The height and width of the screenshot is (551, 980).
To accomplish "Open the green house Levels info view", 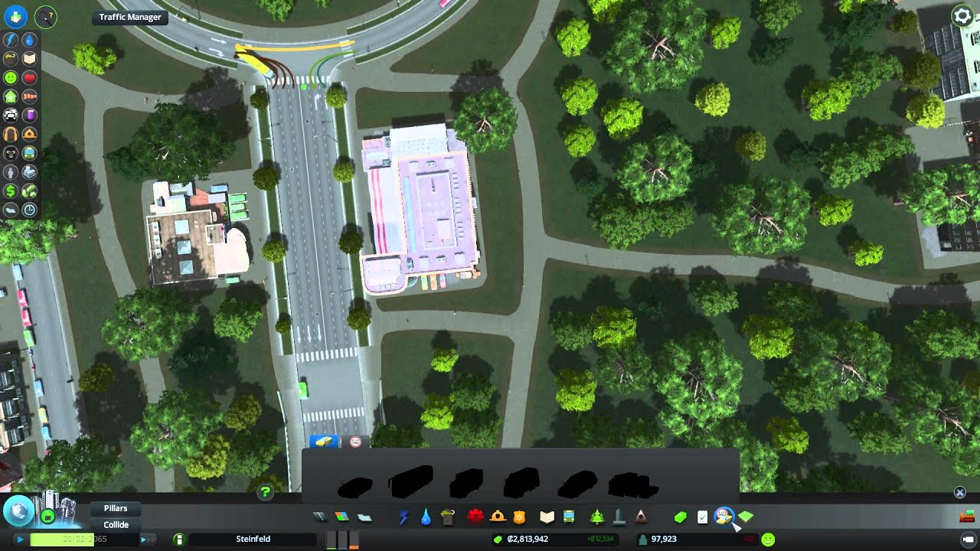I will [11, 96].
